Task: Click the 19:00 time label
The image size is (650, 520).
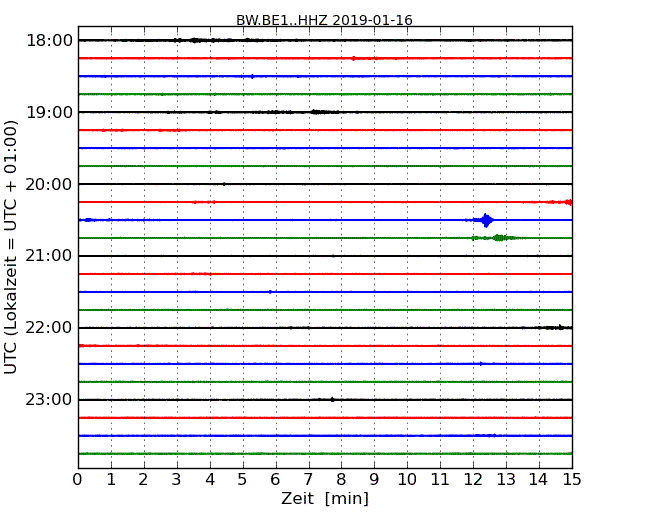Action: click(x=49, y=112)
